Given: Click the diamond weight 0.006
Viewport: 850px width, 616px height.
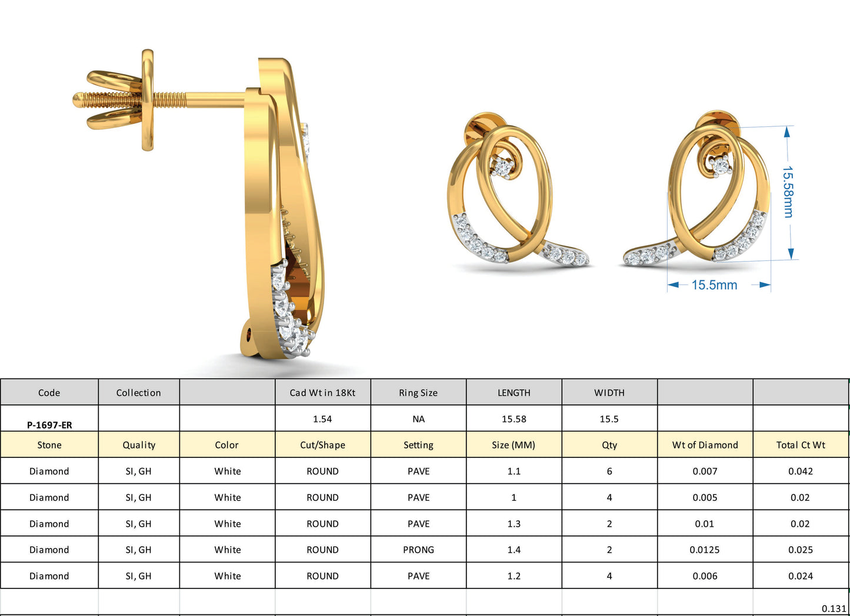Looking at the screenshot, I should 705,576.
